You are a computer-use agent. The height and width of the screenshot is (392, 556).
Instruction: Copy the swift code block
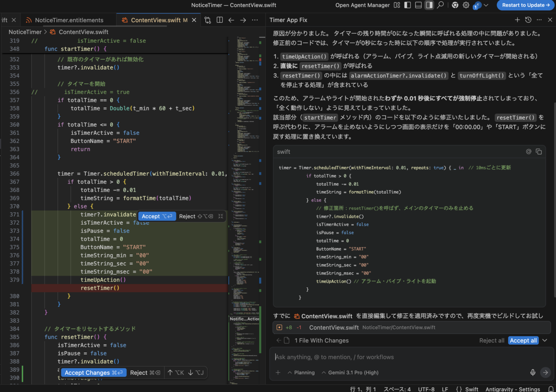539,152
